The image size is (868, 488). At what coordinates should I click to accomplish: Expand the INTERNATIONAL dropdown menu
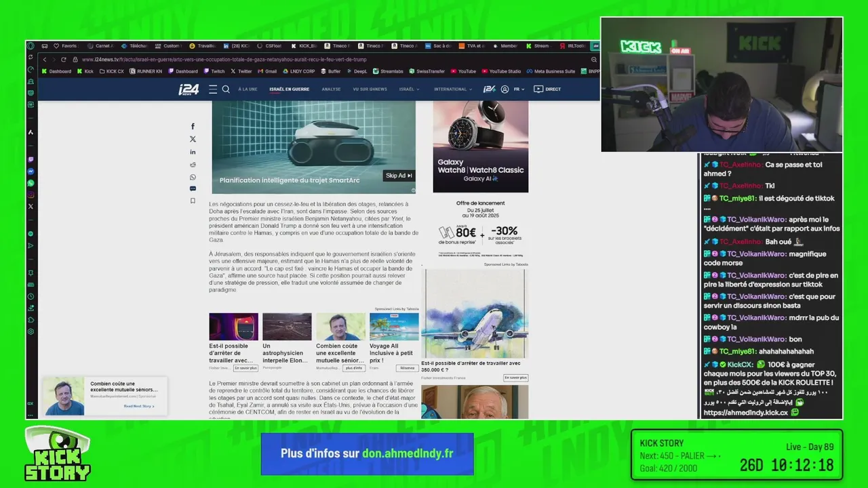click(453, 89)
